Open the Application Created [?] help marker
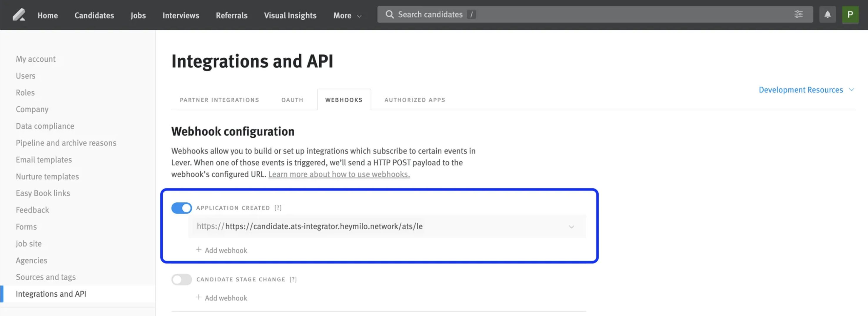 click(278, 208)
